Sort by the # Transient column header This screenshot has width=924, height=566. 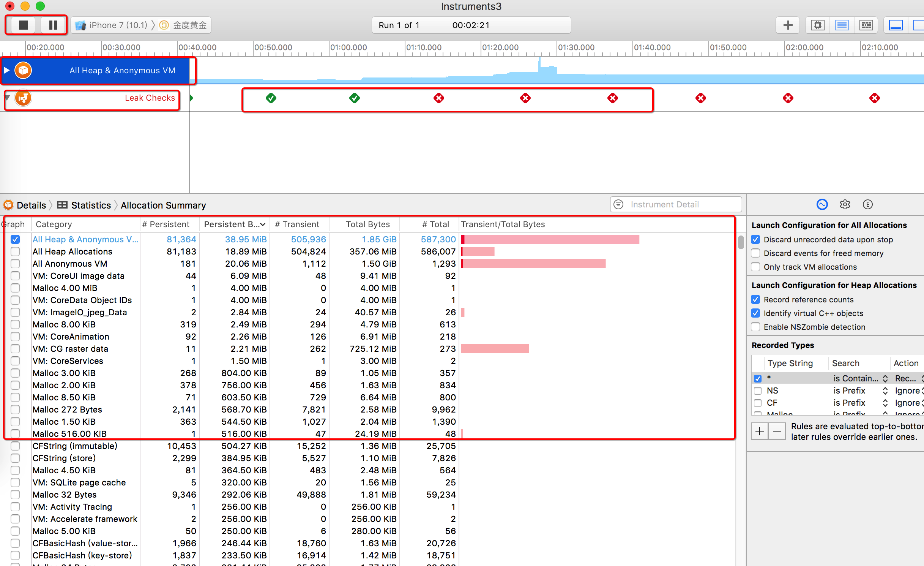(x=299, y=224)
